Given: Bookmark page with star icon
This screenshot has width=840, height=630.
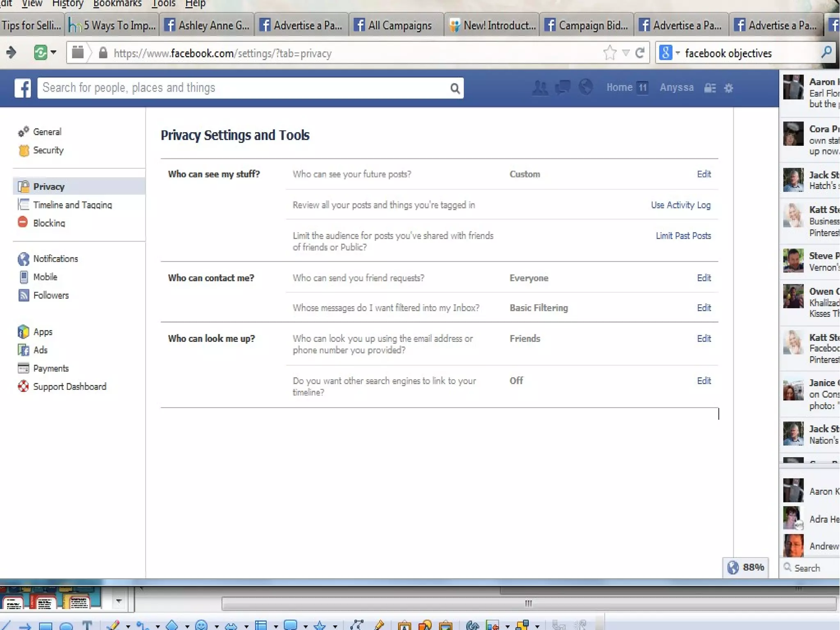Looking at the screenshot, I should click(610, 53).
